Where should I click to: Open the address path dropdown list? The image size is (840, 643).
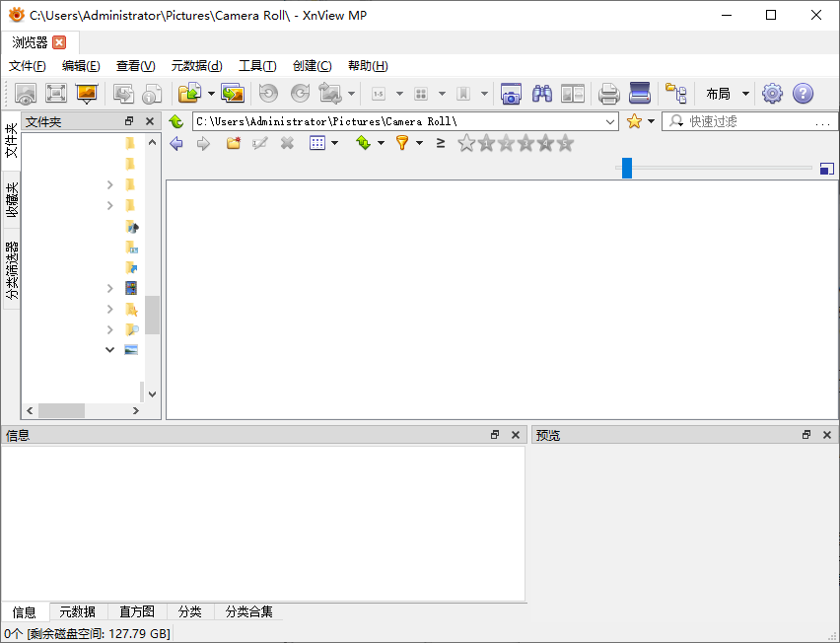(609, 121)
